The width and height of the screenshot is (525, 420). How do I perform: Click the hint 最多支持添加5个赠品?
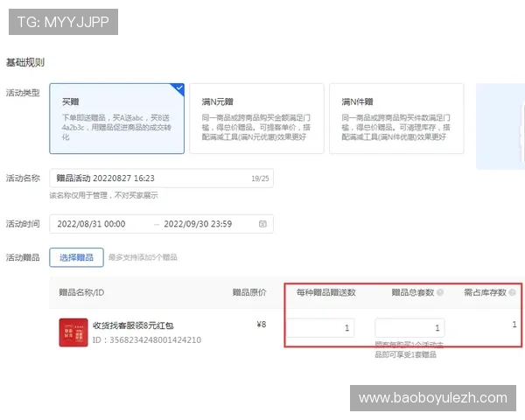tap(143, 257)
